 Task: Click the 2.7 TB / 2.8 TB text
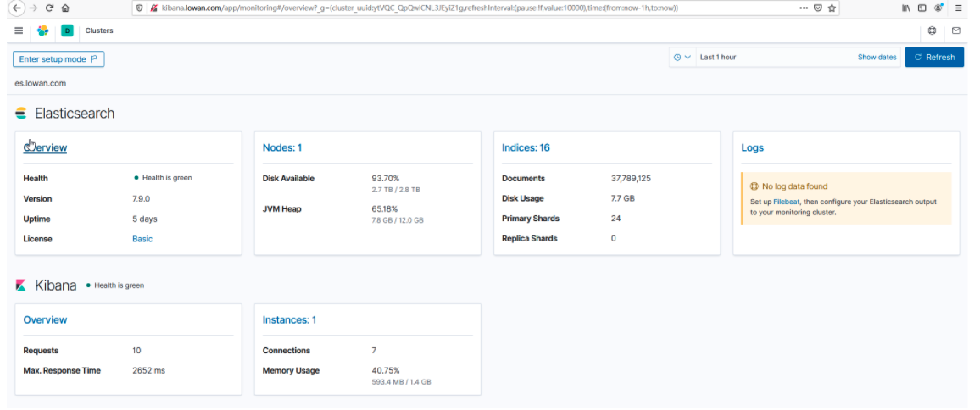(396, 189)
